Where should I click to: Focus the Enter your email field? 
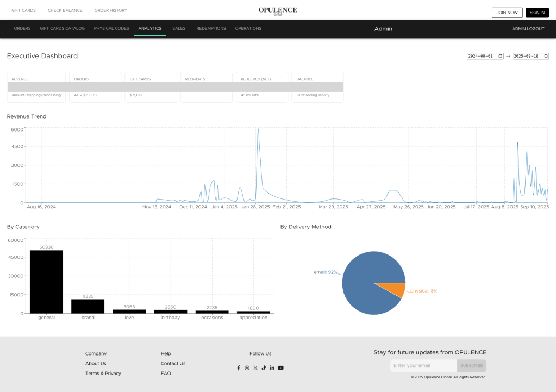point(423,366)
